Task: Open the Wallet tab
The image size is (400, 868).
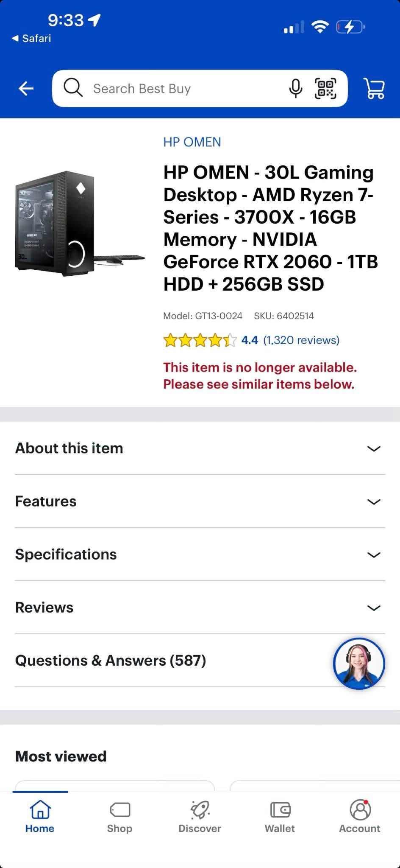Action: point(280,818)
